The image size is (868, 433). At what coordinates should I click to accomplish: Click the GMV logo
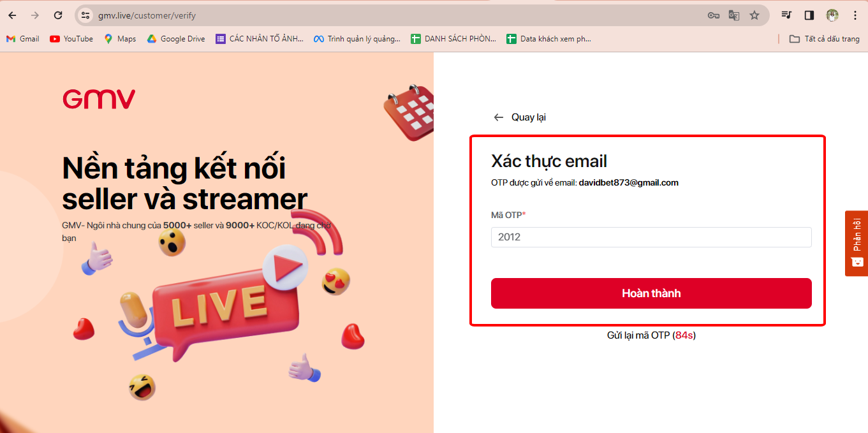[x=99, y=99]
